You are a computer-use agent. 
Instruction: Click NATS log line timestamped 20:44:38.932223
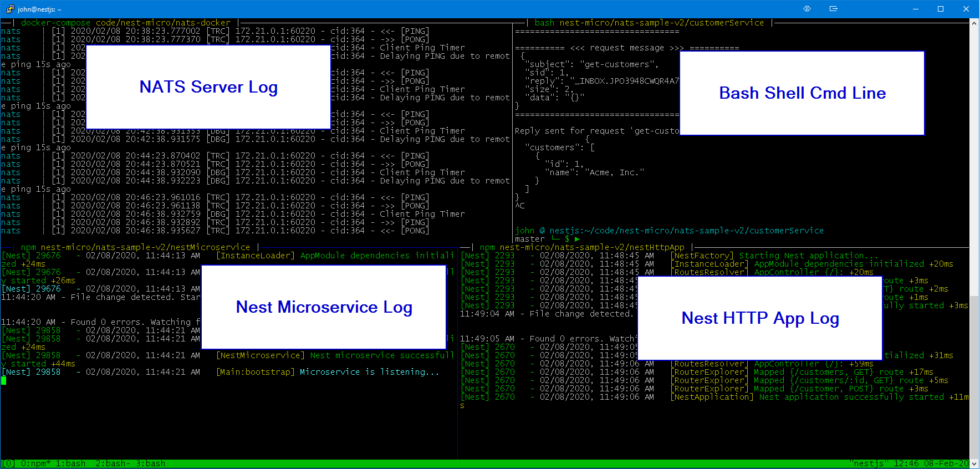pyautogui.click(x=255, y=181)
